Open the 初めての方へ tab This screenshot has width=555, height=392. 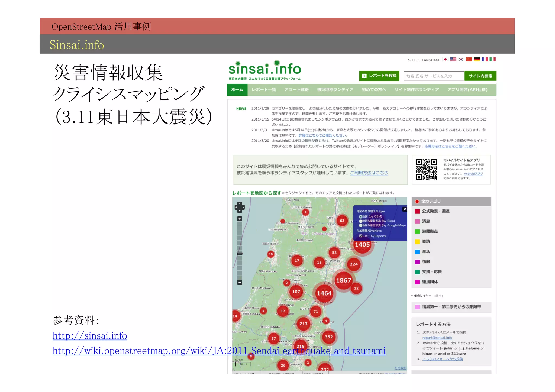click(374, 90)
